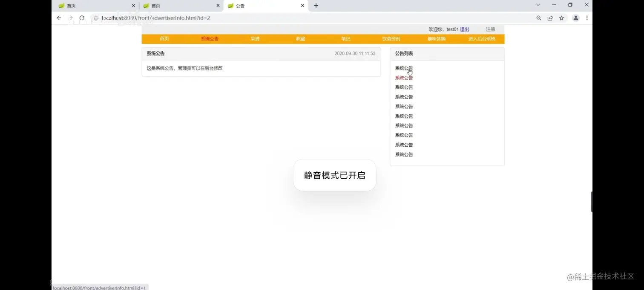
Task: Log out with the 退出 link
Action: coord(464,29)
